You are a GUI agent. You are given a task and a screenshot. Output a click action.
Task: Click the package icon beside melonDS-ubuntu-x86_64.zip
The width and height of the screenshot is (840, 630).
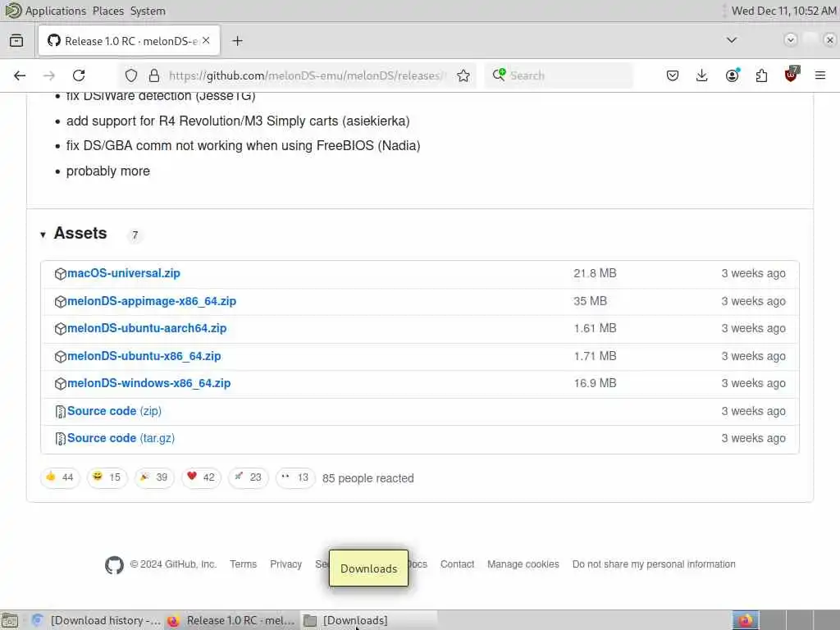(x=61, y=357)
